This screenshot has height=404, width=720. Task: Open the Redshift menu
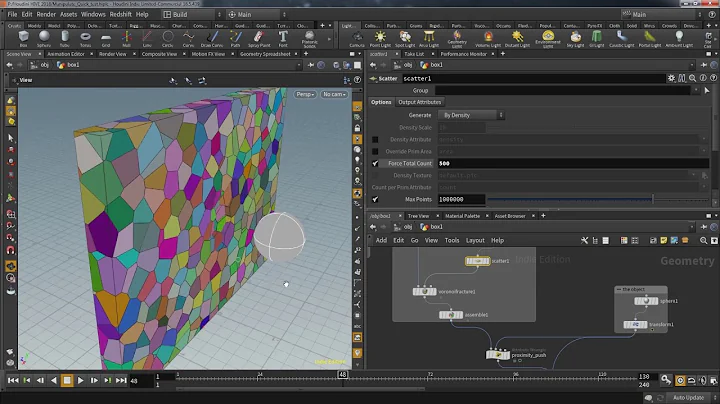120,15
